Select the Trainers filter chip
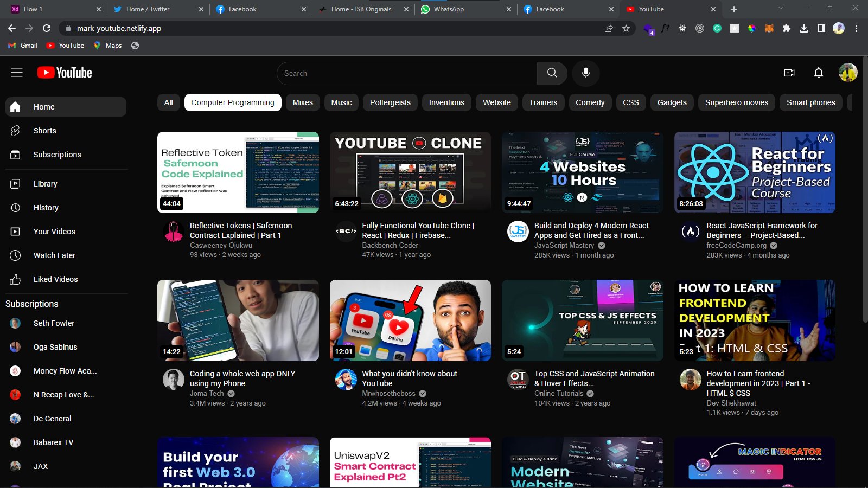868x488 pixels. [x=543, y=102]
